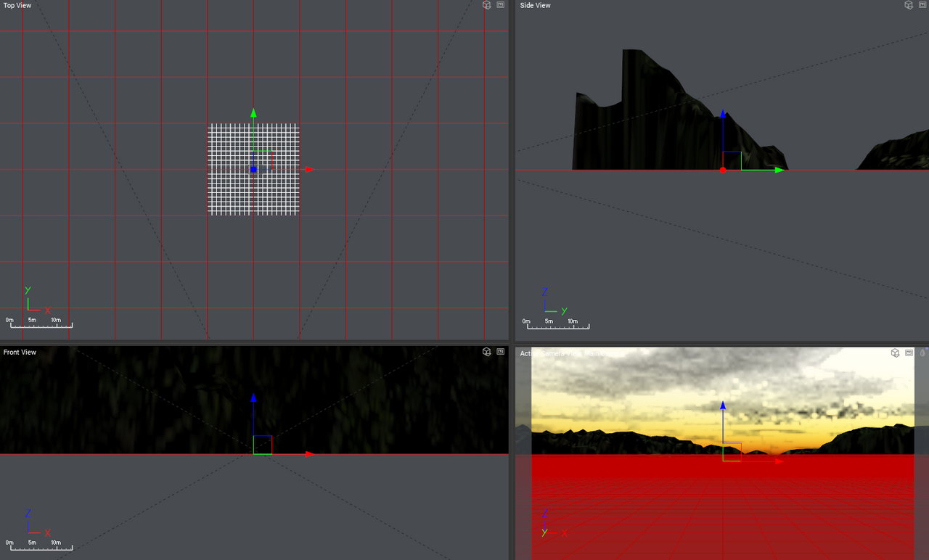Select the red ground plane in Camera View
Viewport: 929px width, 560px height.
click(x=723, y=508)
